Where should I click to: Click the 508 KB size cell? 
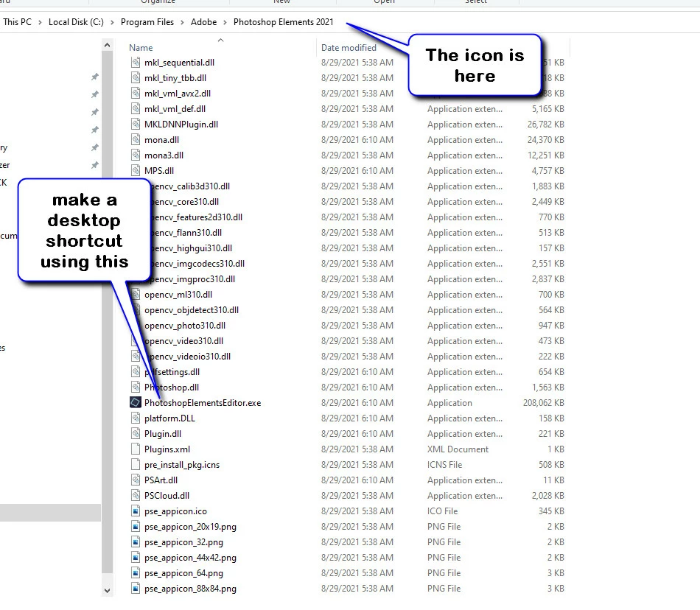point(551,465)
